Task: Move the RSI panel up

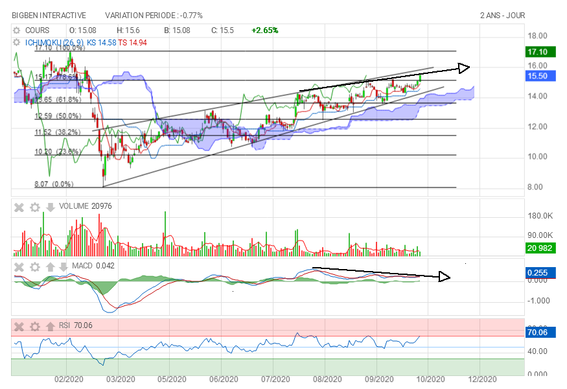Action: tap(50, 327)
